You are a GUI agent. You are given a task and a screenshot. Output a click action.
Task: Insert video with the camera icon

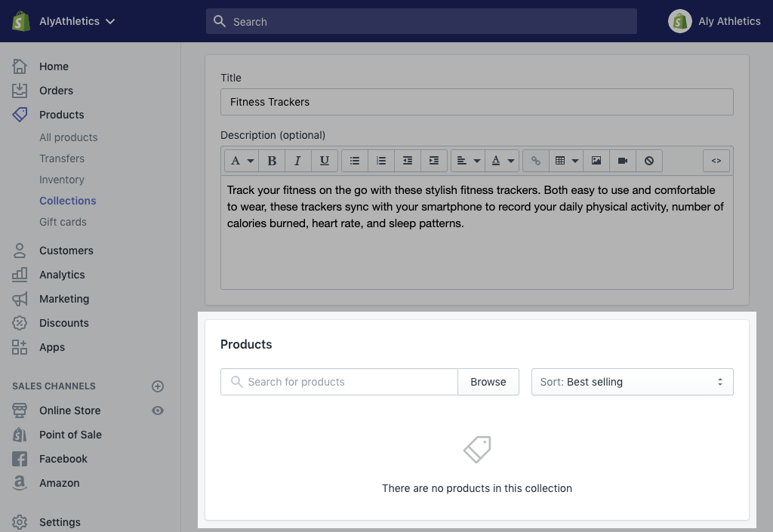pyautogui.click(x=623, y=161)
